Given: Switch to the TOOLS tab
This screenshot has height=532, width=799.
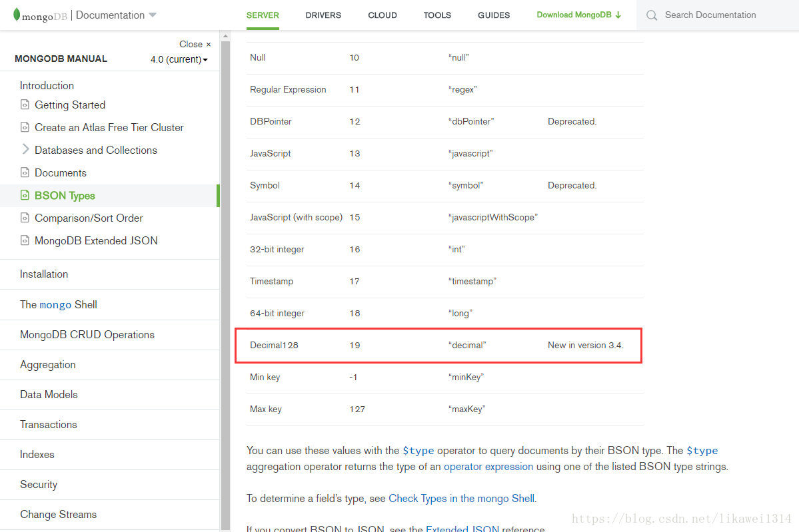Looking at the screenshot, I should point(437,15).
